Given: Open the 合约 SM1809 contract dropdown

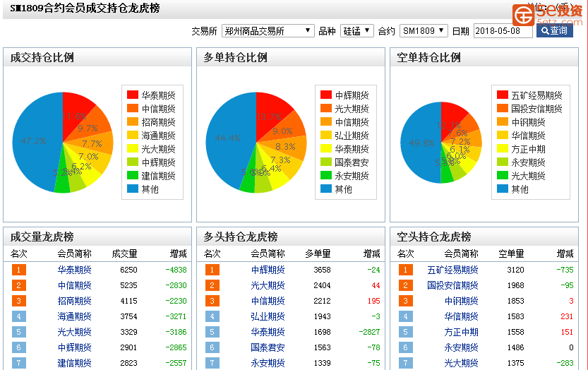Looking at the screenshot, I should coord(424,31).
